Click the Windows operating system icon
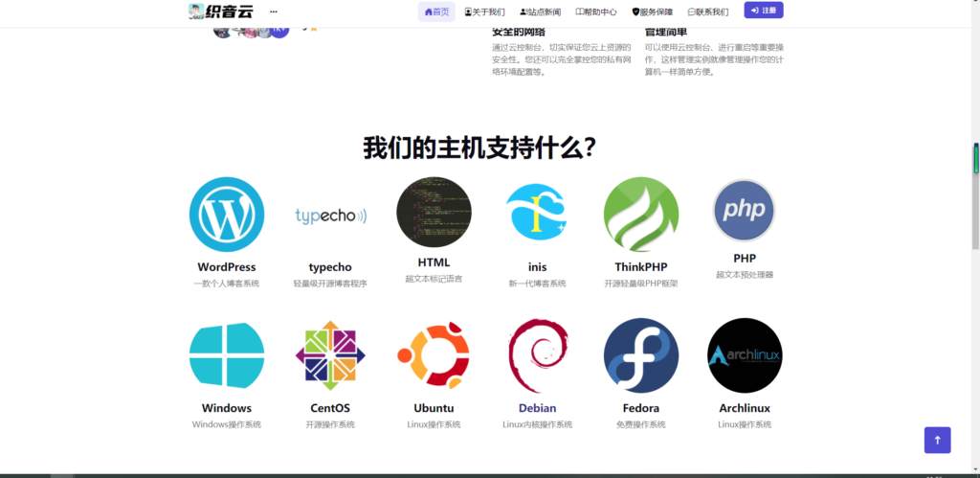This screenshot has height=478, width=980. 227,355
